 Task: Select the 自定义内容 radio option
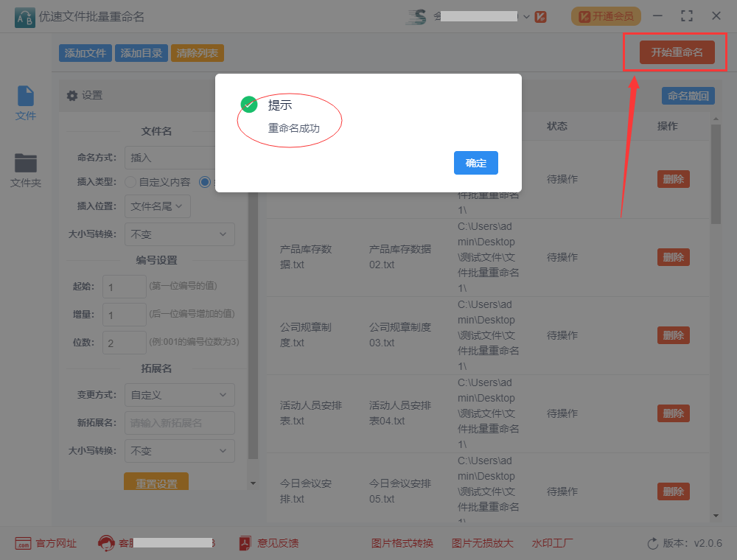130,183
